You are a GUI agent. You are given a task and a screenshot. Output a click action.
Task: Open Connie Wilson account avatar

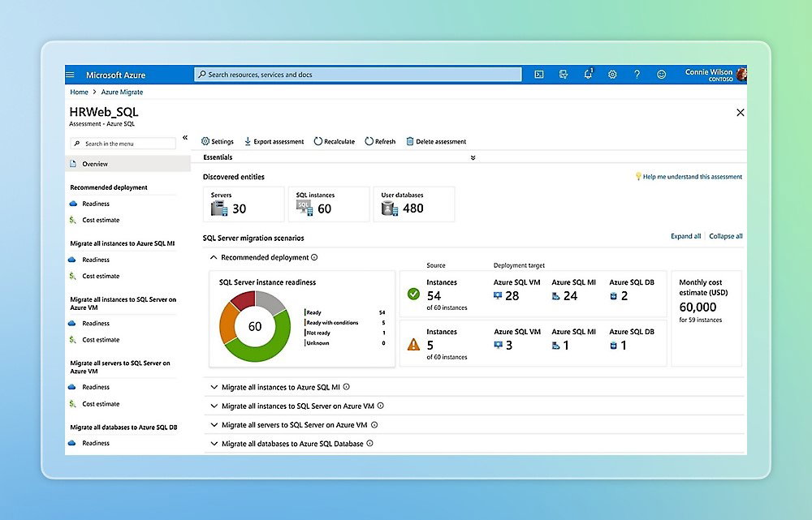(741, 75)
